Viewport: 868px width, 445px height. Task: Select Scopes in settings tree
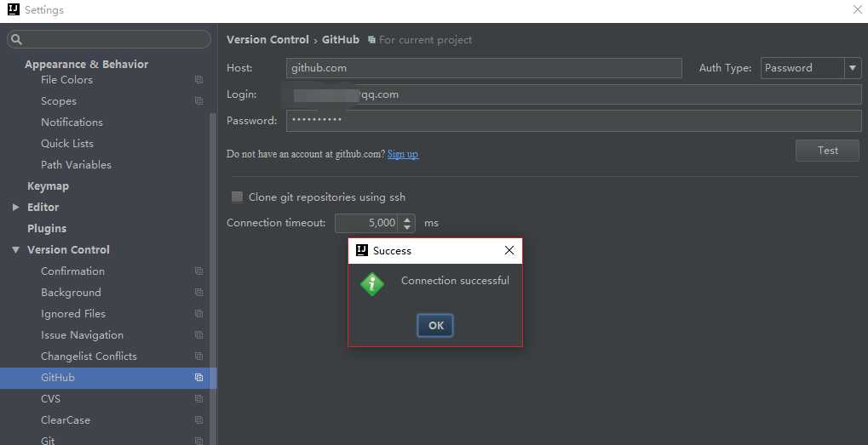pos(59,101)
